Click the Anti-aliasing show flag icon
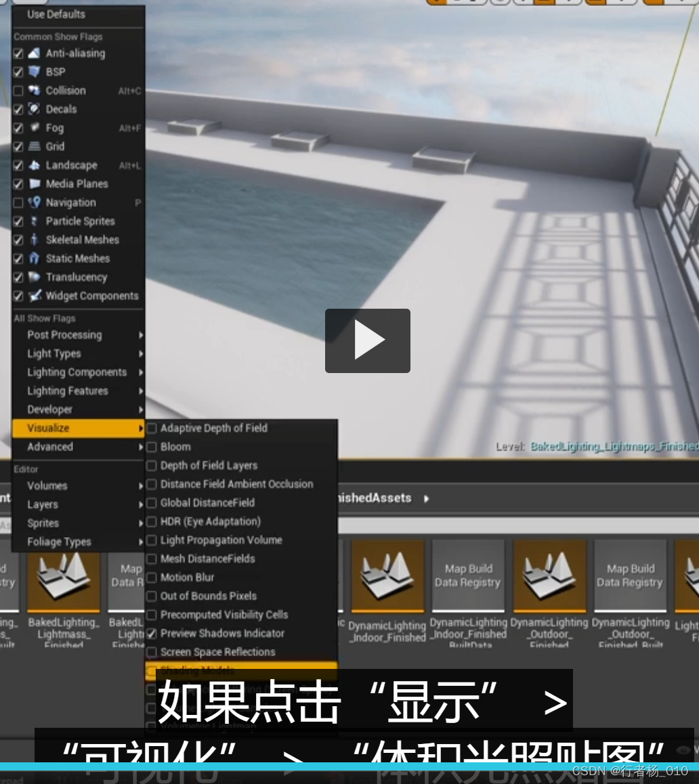The height and width of the screenshot is (784, 699). click(34, 53)
